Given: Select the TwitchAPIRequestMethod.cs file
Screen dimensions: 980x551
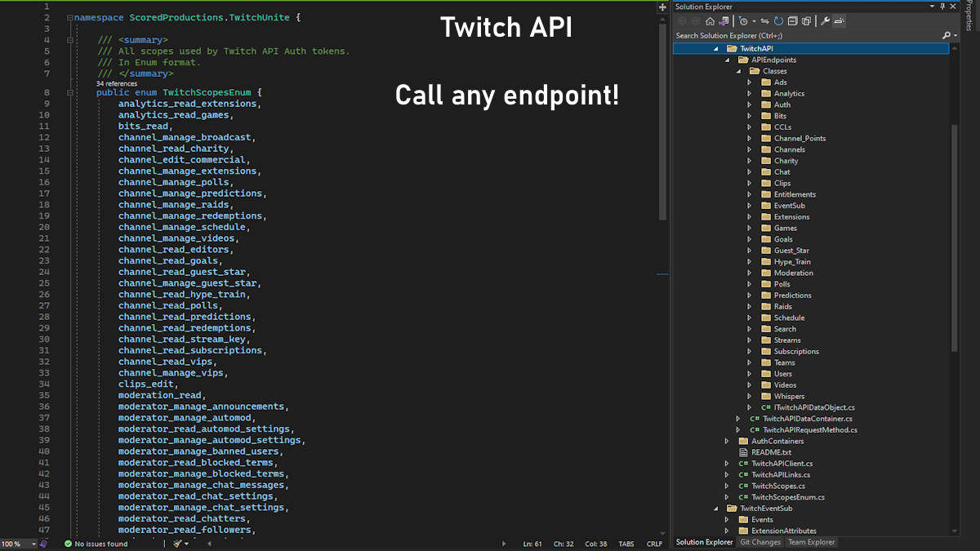Looking at the screenshot, I should (810, 429).
